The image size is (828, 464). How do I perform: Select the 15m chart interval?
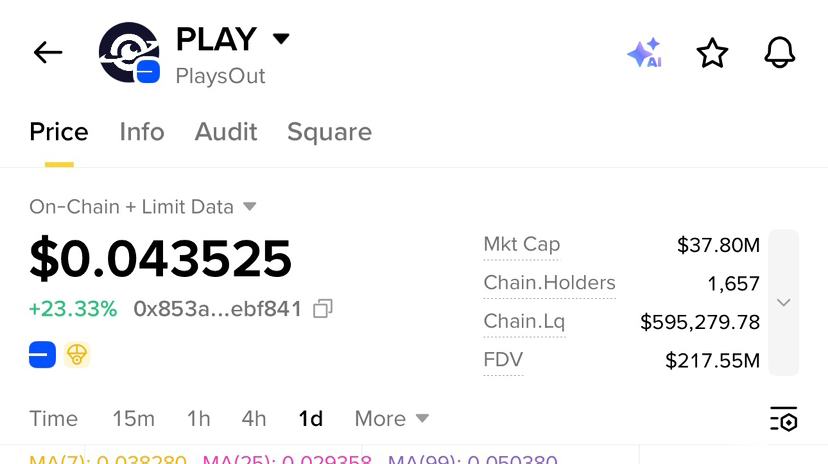(134, 419)
